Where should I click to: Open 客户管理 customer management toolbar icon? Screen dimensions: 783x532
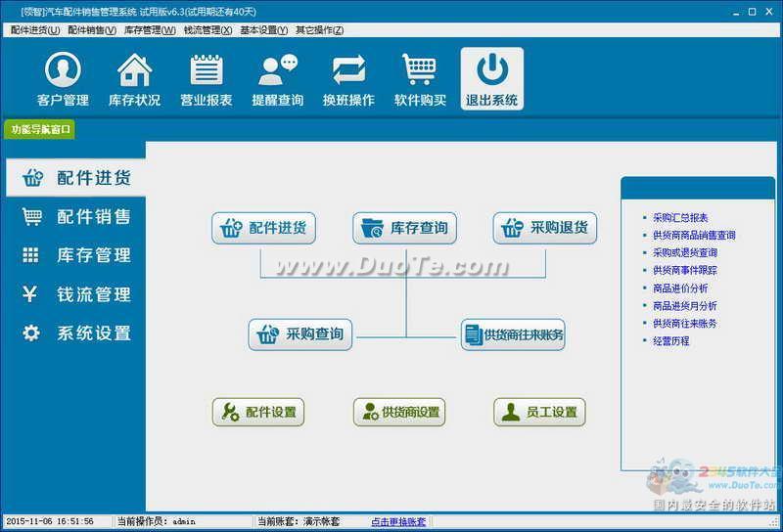tap(63, 79)
